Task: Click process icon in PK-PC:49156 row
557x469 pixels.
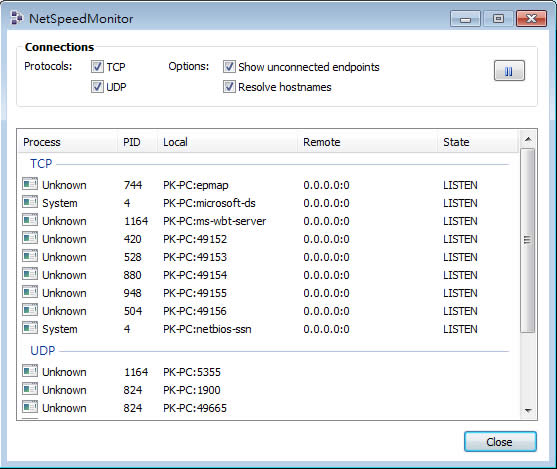Action: (30, 310)
